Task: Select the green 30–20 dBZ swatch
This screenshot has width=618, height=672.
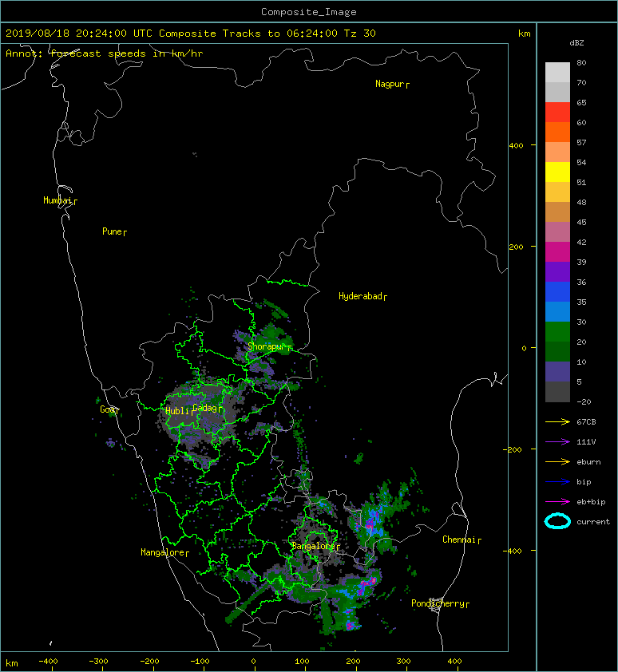Action: coord(557,332)
